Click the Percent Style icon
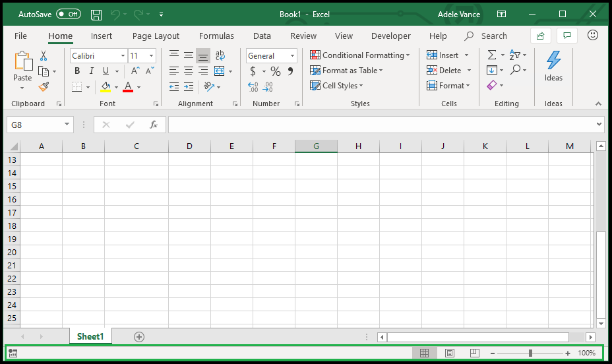This screenshot has height=364, width=612. tap(276, 71)
